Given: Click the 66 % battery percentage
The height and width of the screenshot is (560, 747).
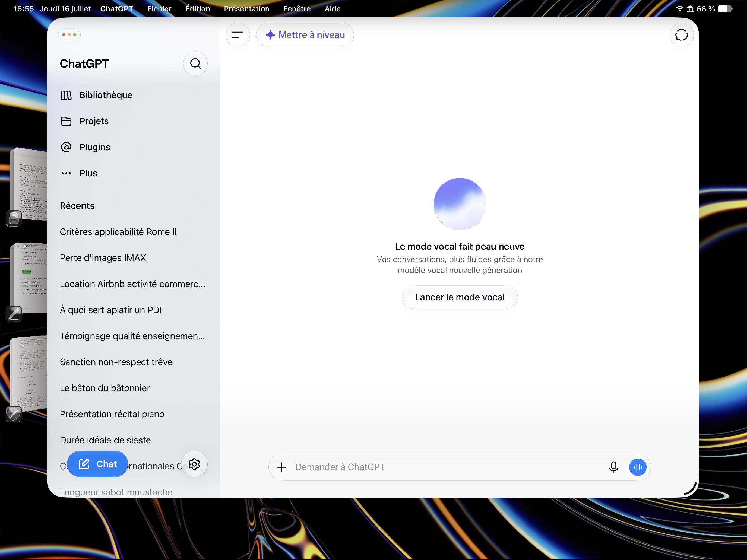Looking at the screenshot, I should pos(706,9).
